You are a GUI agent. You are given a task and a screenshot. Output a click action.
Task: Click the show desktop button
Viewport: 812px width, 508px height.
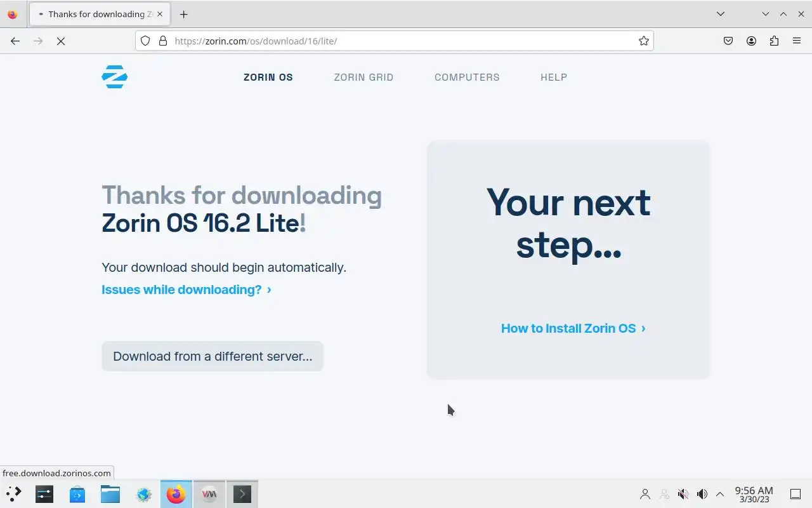796,494
